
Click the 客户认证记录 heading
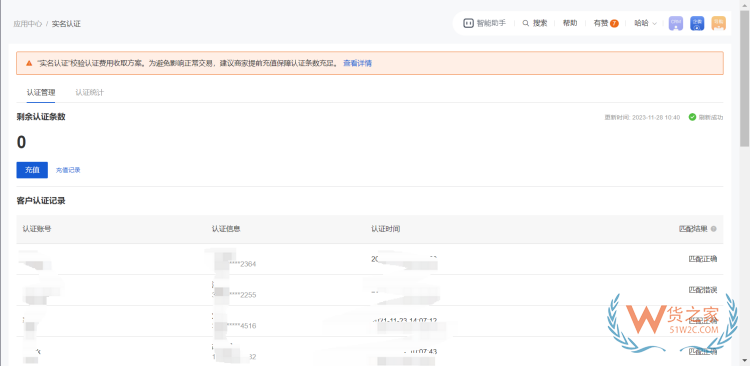pyautogui.click(x=41, y=201)
